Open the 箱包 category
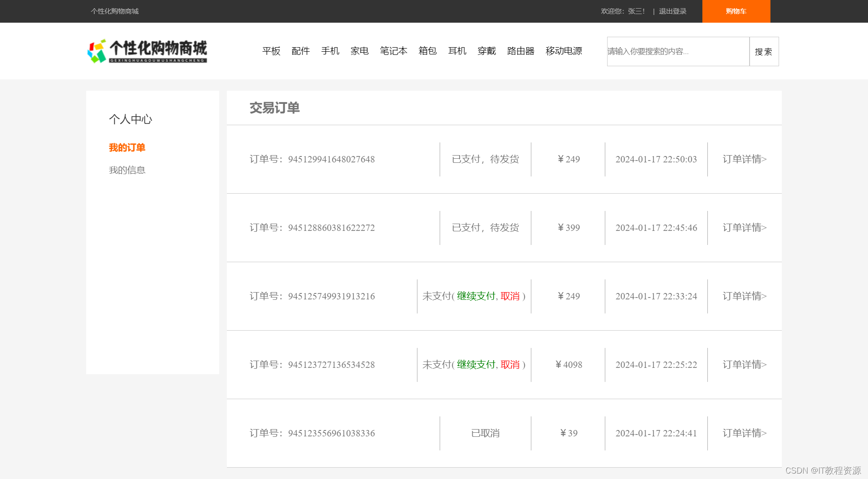Screen dimensions: 868x479 tap(428, 51)
